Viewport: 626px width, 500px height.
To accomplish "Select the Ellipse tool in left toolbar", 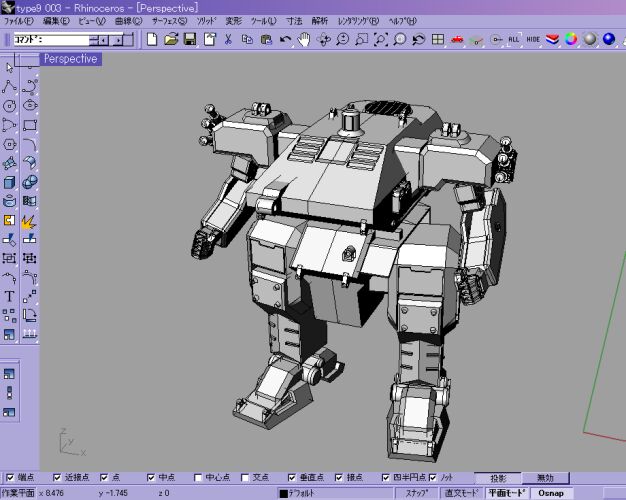I will pos(30,105).
